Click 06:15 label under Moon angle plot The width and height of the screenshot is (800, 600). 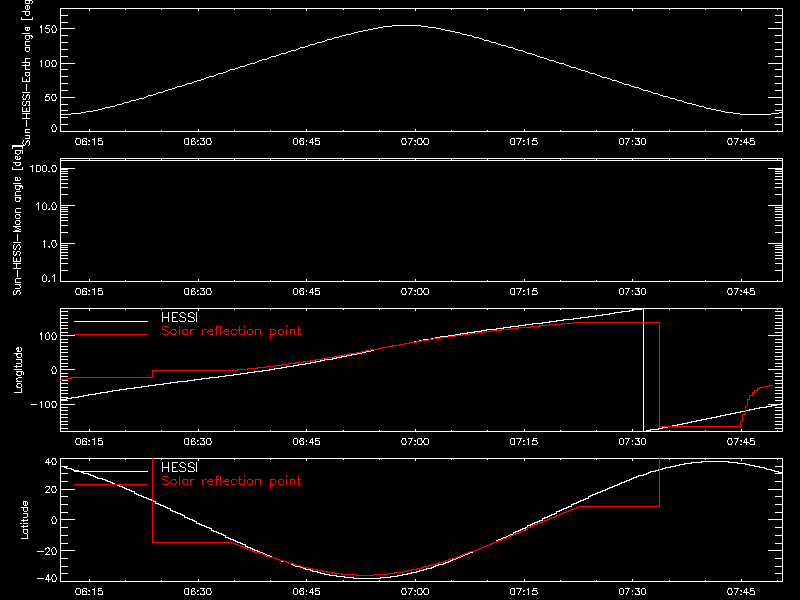[x=89, y=292]
